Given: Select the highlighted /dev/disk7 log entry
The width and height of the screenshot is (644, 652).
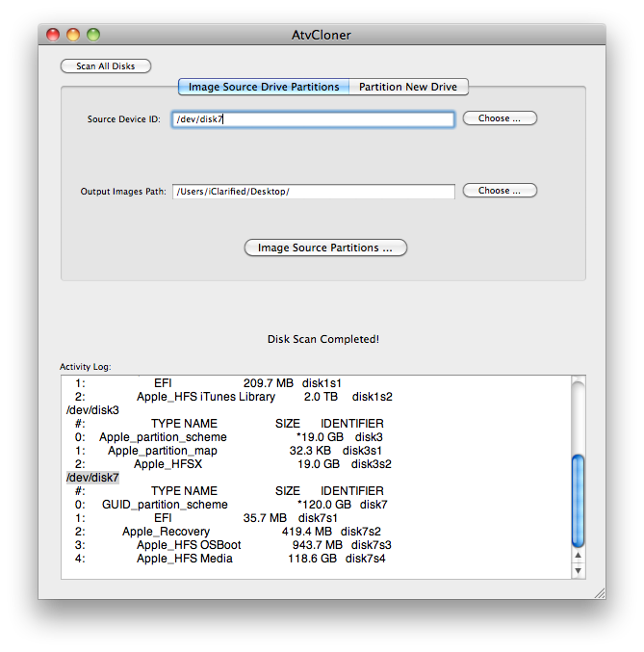Looking at the screenshot, I should [92, 478].
